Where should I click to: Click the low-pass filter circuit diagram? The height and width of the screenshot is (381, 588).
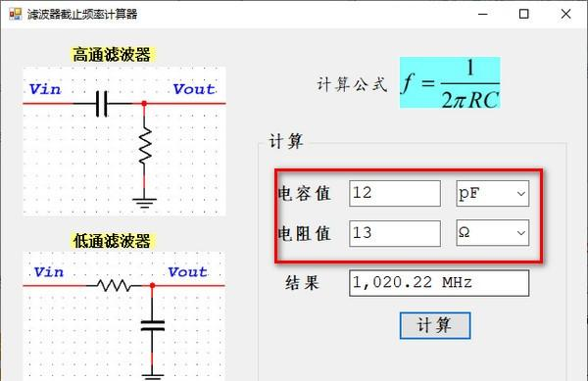coord(124,316)
